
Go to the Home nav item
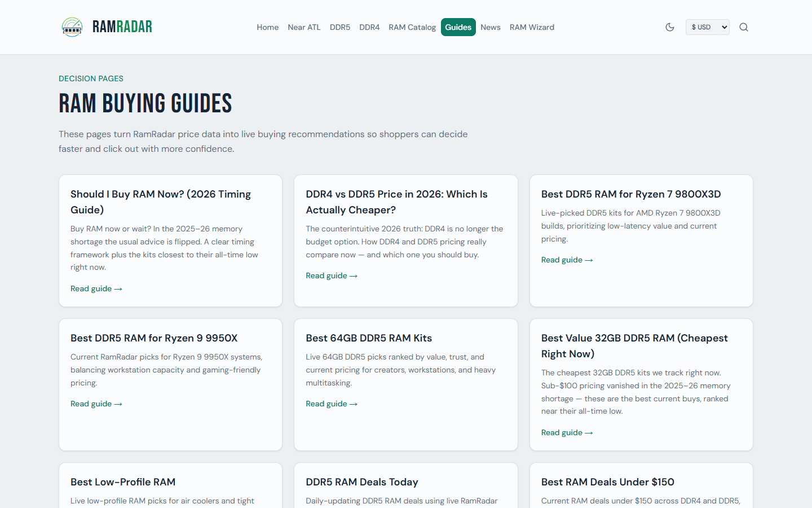point(268,27)
